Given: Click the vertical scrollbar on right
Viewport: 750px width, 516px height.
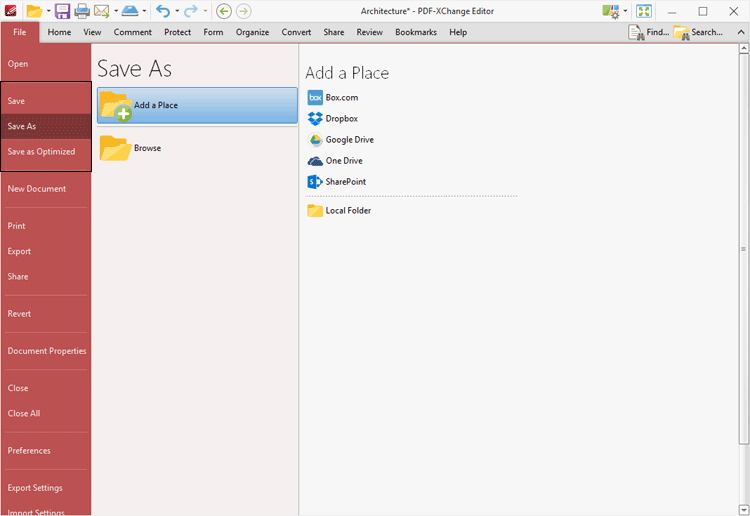Looking at the screenshot, I should point(743,248).
